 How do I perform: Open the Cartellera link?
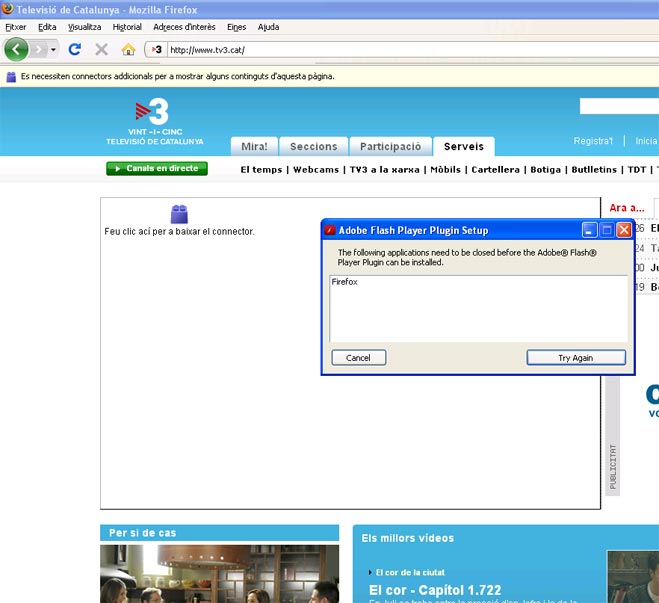496,170
